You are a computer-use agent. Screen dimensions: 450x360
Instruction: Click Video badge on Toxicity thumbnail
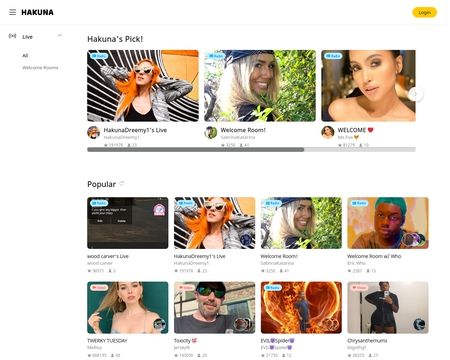click(186, 287)
